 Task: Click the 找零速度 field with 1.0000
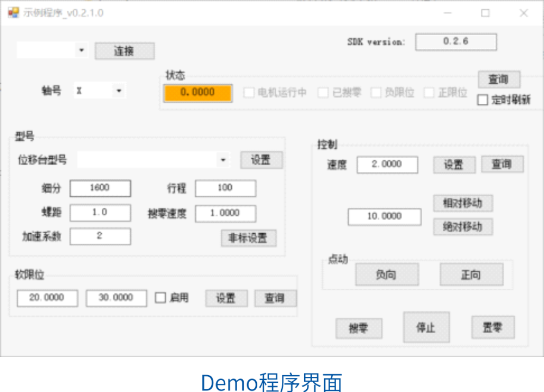[x=226, y=213]
